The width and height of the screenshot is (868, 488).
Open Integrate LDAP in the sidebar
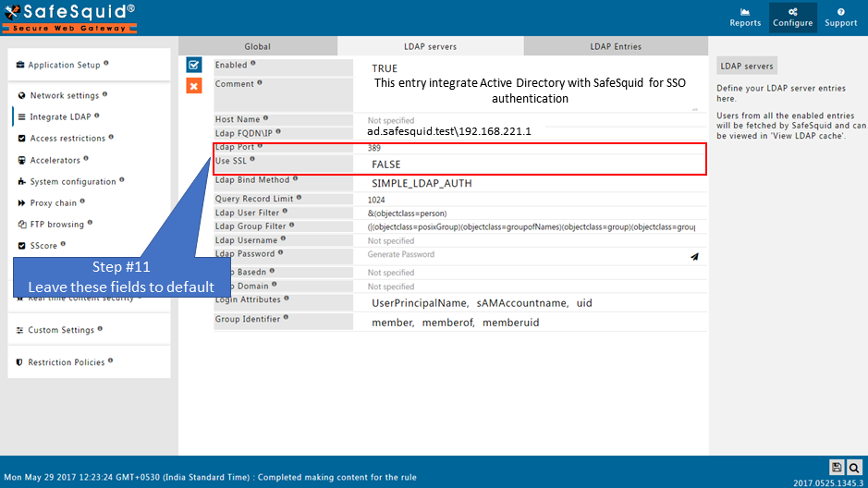tap(60, 116)
